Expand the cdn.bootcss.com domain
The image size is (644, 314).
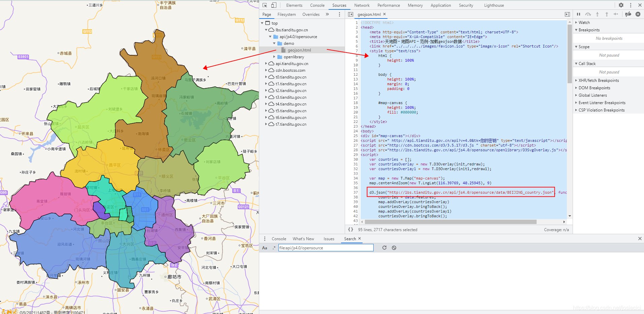266,70
